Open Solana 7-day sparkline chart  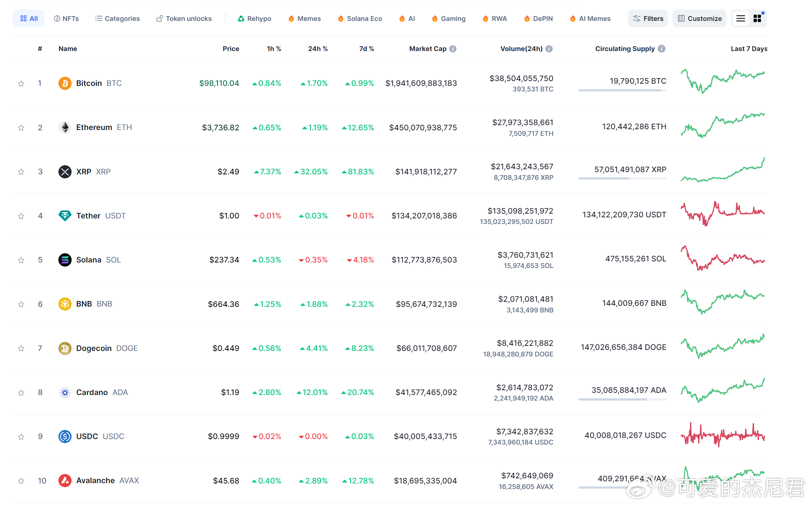pos(723,258)
